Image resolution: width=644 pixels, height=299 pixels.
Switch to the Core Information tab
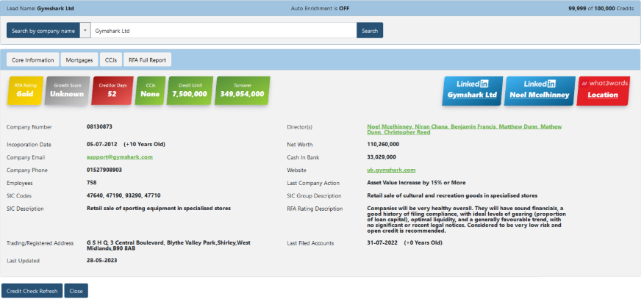pos(33,60)
